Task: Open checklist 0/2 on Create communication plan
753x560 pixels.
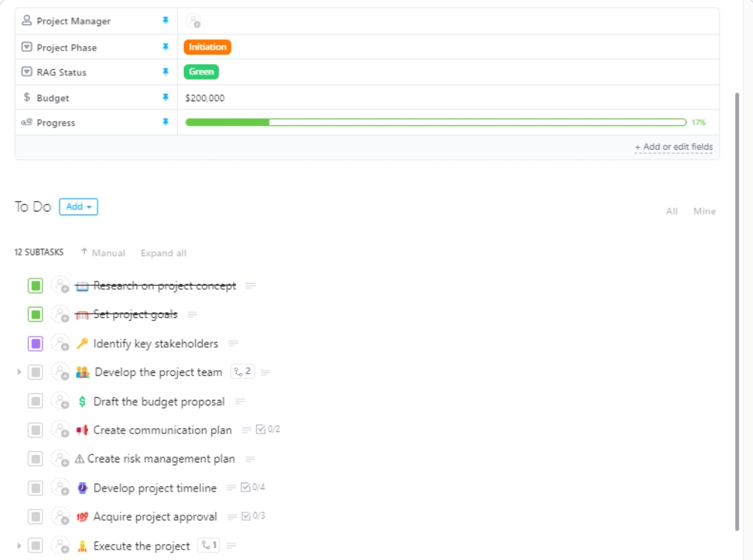Action: (268, 430)
